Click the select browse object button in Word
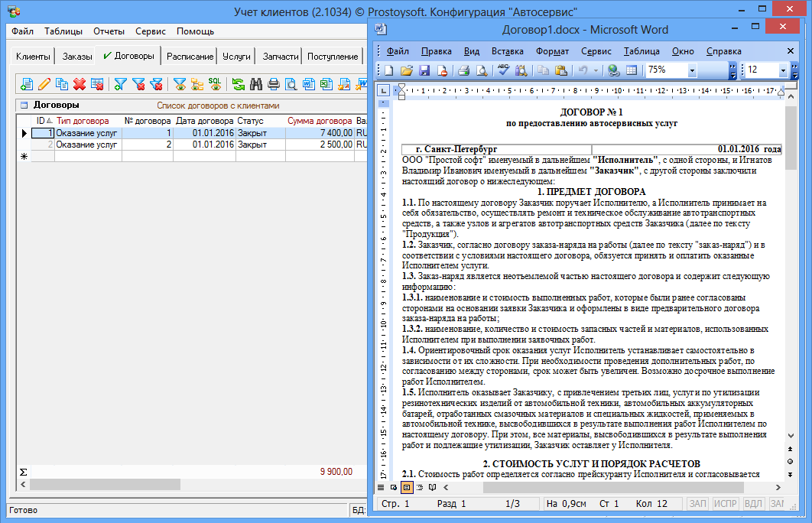This screenshot has height=523, width=812. tap(791, 461)
